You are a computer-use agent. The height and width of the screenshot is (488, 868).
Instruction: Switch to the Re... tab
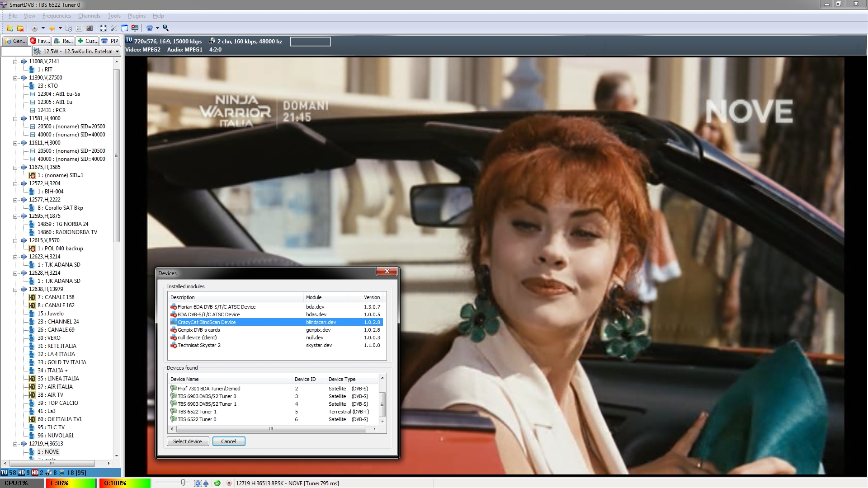click(63, 41)
